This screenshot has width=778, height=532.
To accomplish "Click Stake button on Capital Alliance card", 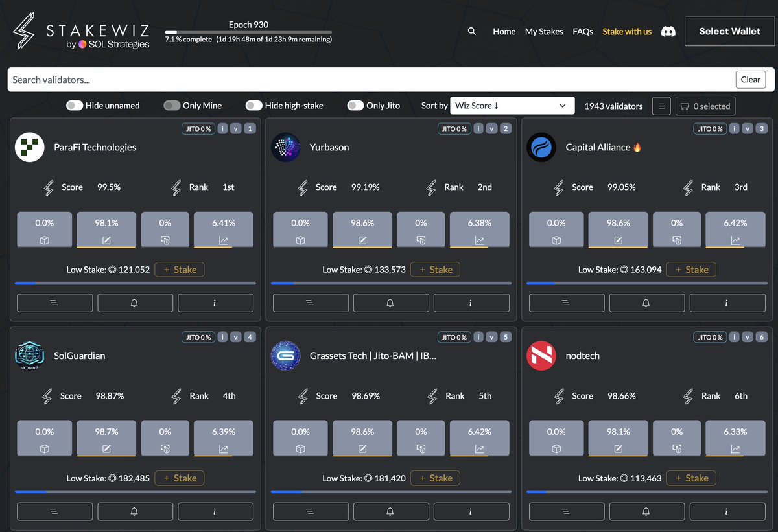I will [692, 270].
